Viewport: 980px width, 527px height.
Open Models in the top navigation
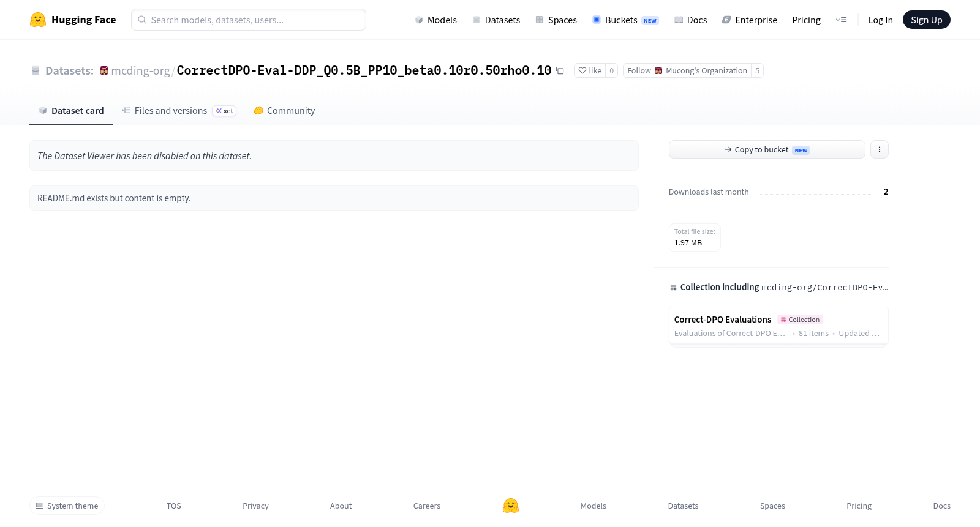(x=435, y=20)
